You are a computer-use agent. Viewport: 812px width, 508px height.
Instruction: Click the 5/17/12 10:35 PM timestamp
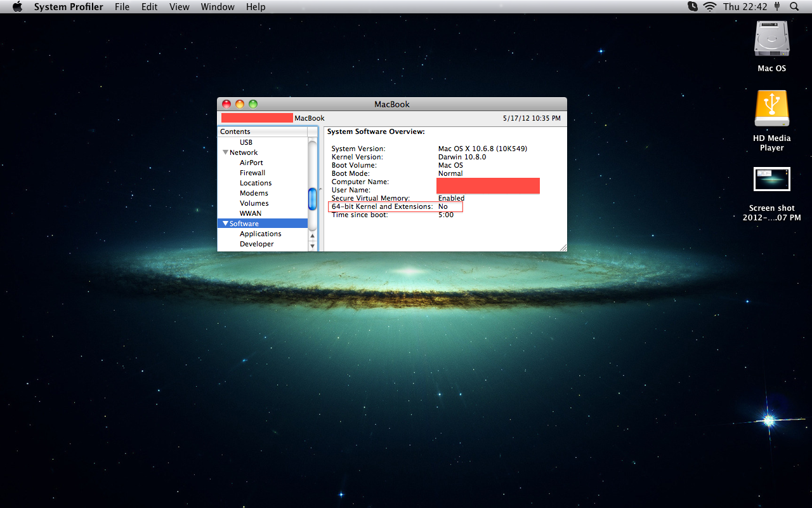click(x=532, y=118)
